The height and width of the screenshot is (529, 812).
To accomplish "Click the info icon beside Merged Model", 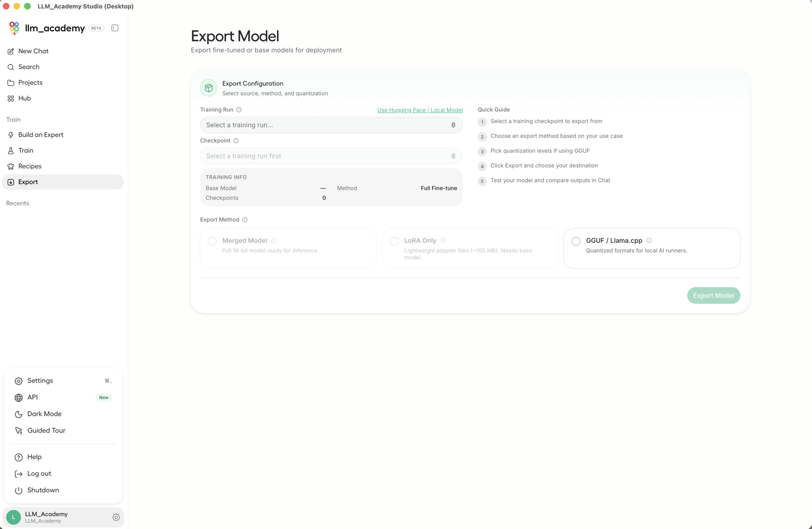I will click(x=274, y=240).
